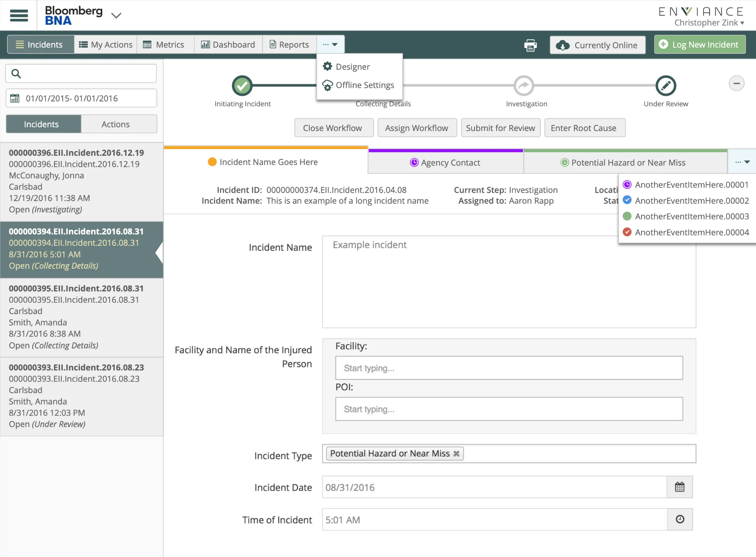Go to the Dashboard tab
Screen dimensions: 756x557
(228, 45)
